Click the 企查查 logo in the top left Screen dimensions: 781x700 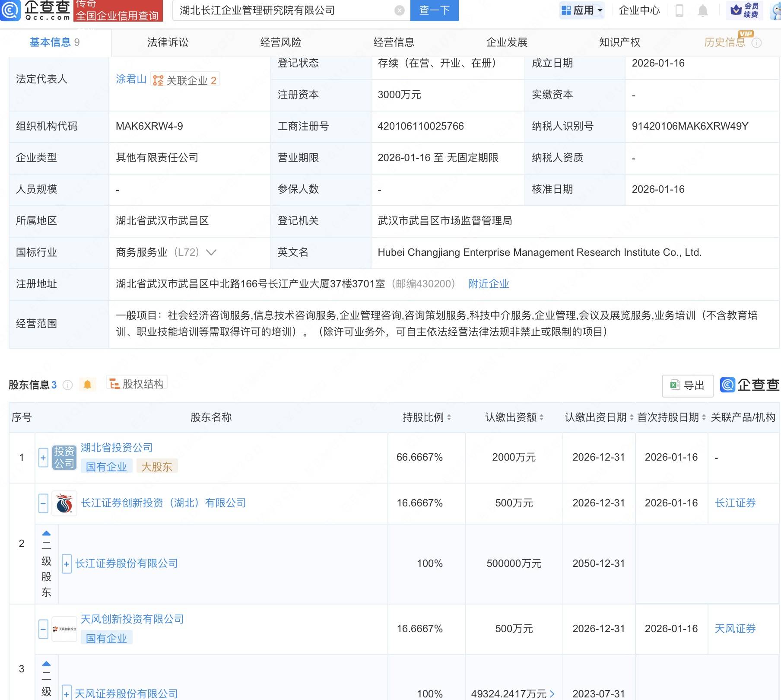(x=37, y=11)
